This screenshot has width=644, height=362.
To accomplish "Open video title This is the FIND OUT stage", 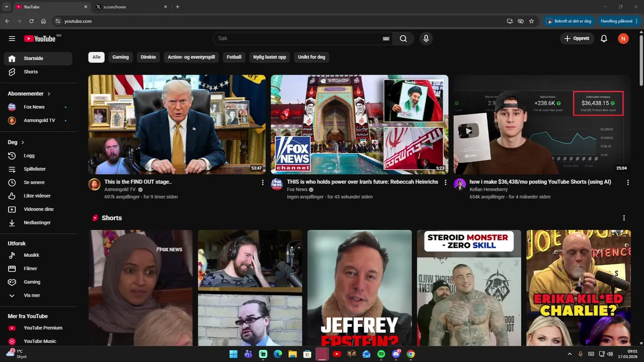I will 138,182.
